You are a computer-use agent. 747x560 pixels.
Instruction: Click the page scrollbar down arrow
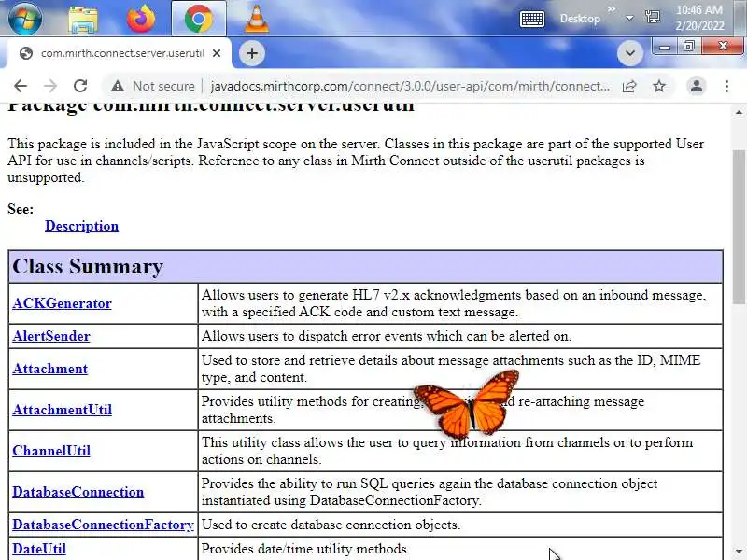[739, 550]
